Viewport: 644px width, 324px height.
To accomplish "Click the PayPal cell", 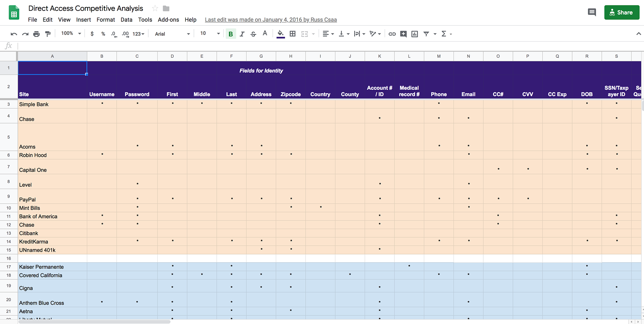I will coord(52,196).
